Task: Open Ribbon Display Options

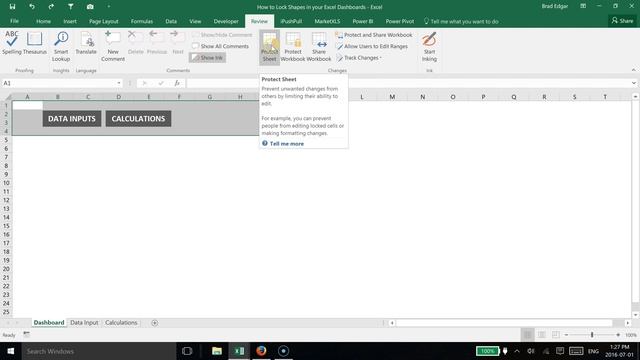Action: [583, 7]
